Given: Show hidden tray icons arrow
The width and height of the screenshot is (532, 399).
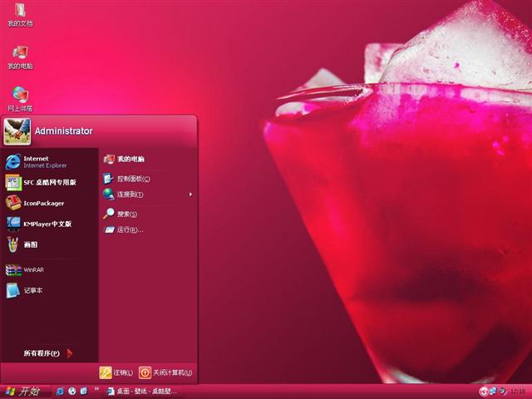Looking at the screenshot, I should pos(484,392).
